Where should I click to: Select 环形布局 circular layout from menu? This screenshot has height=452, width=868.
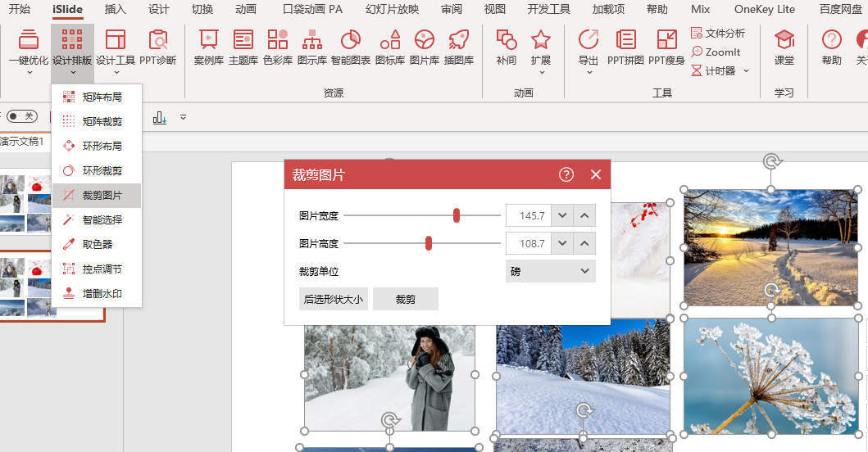coord(97,146)
